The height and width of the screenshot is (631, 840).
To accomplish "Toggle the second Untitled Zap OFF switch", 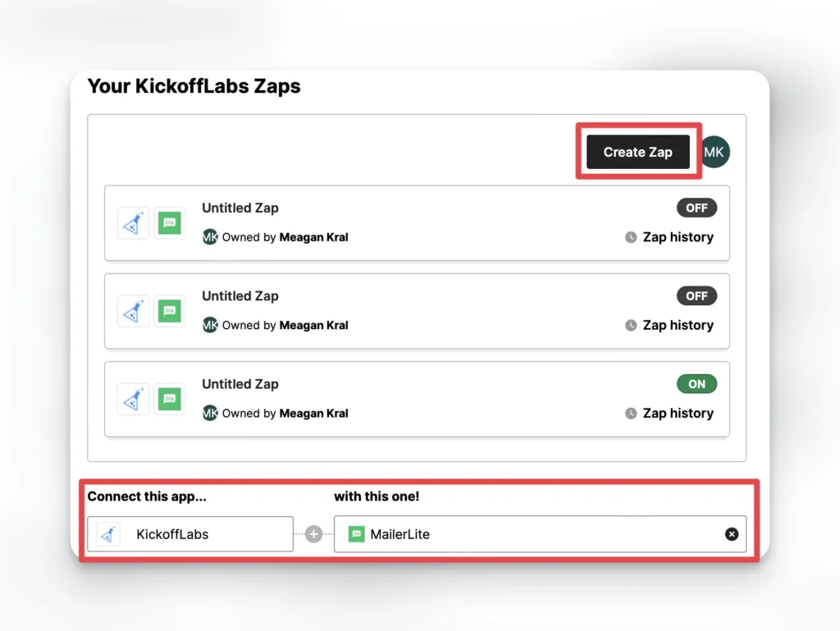I will pos(696,295).
